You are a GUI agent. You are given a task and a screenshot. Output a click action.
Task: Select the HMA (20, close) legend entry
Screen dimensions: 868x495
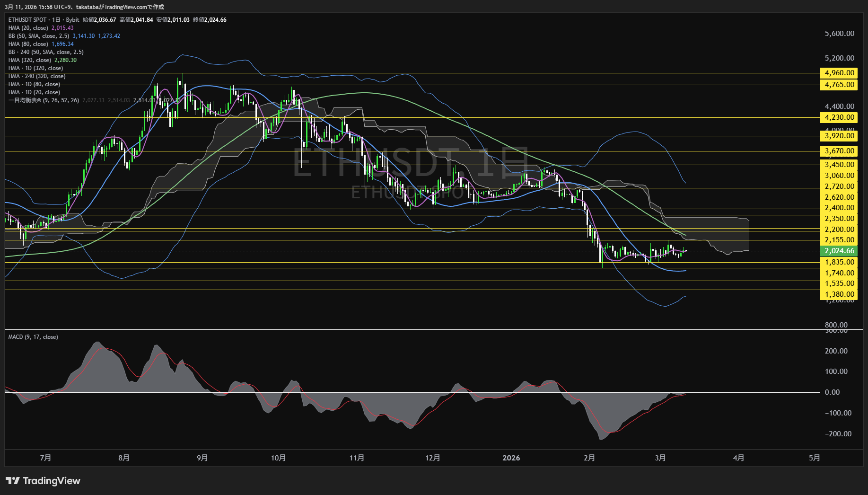tap(28, 28)
